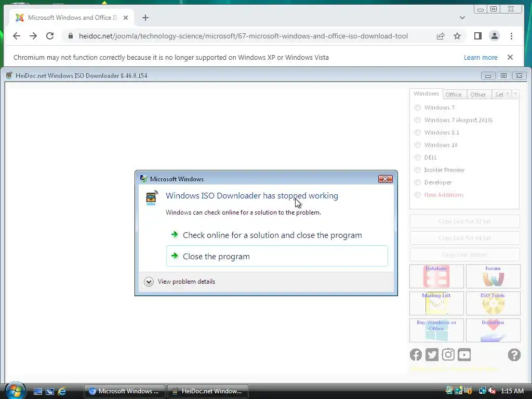Choose Check online for a solution and close
Screen dimensions: 532x399
[x=277, y=235]
